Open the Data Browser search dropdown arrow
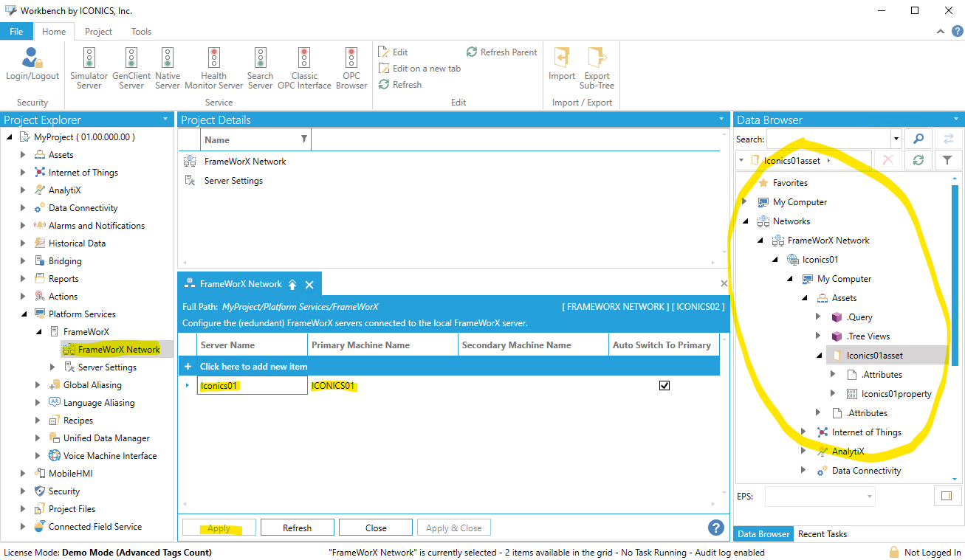 896,139
